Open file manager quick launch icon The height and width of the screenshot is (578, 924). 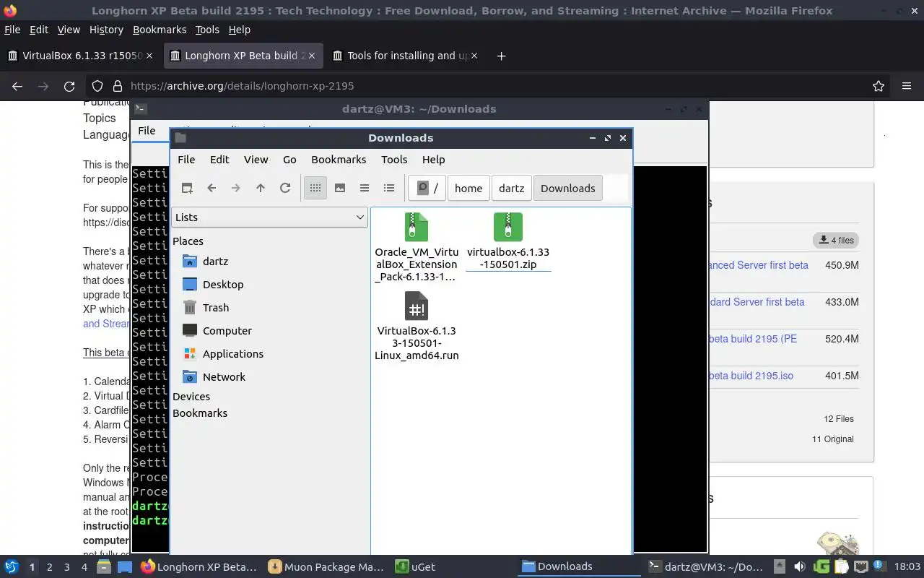click(103, 567)
